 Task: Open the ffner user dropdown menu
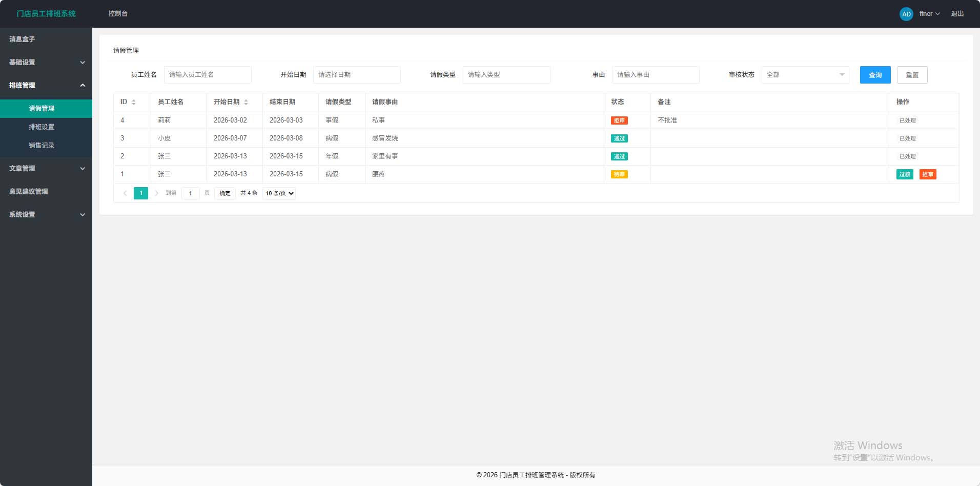click(x=929, y=14)
